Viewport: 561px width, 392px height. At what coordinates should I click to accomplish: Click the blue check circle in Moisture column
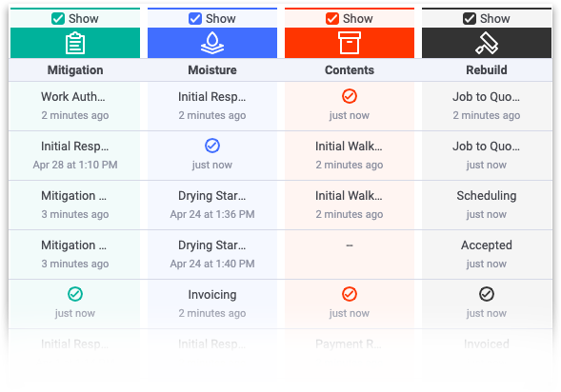coord(212,146)
